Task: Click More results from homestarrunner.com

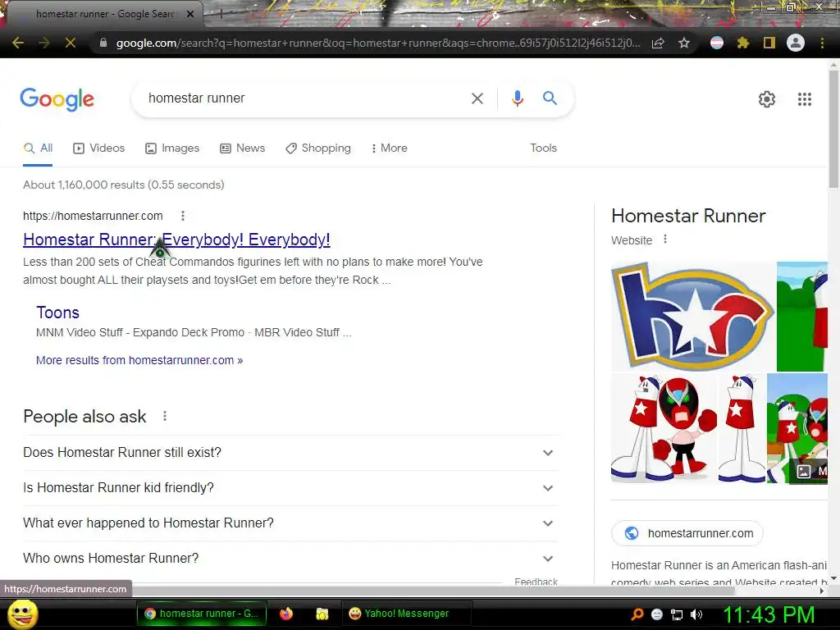Action: pos(139,360)
